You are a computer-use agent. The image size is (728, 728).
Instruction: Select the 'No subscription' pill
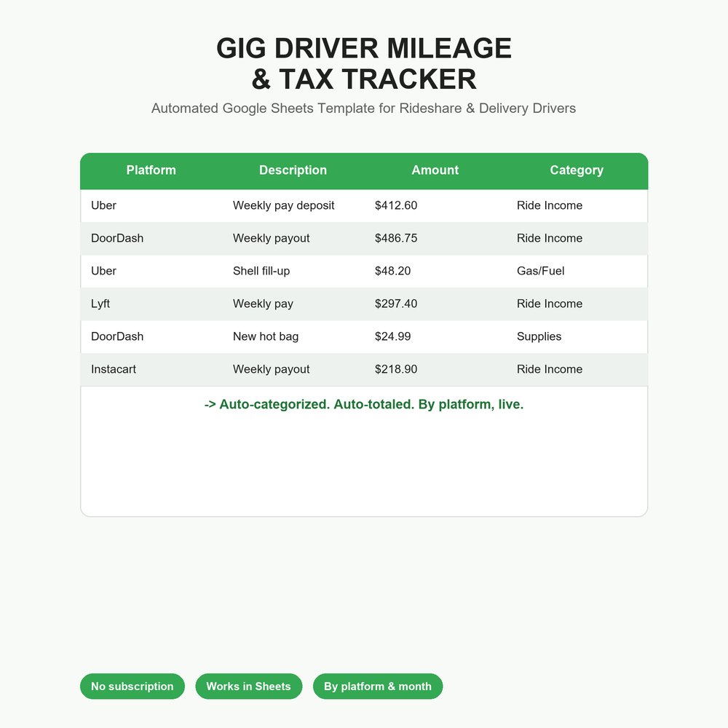pos(132,687)
